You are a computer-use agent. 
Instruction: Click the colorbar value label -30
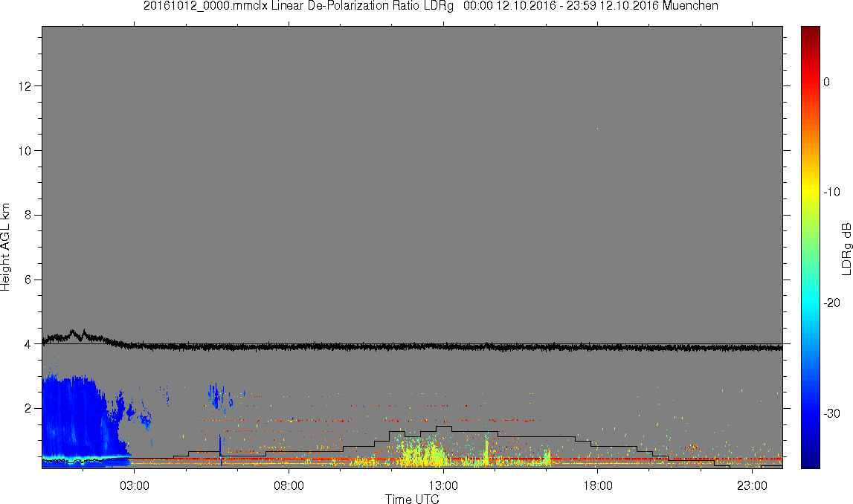[831, 414]
